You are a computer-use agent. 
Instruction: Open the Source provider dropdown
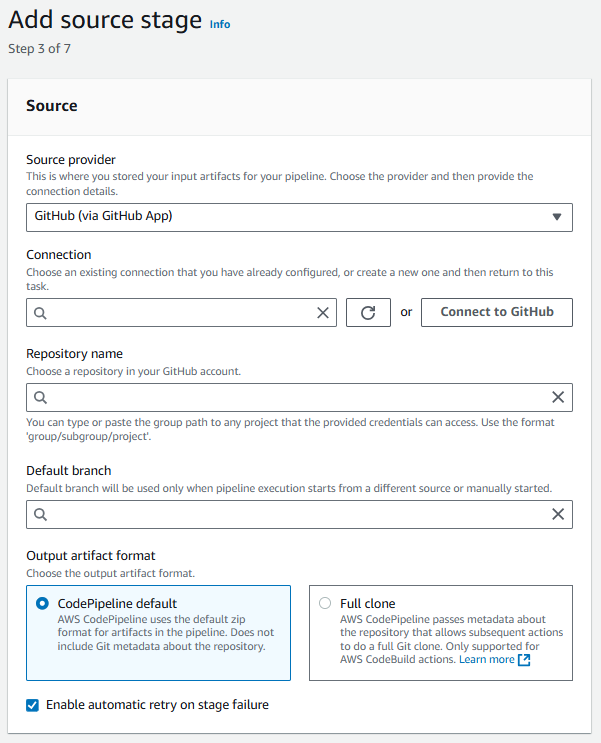pos(299,217)
